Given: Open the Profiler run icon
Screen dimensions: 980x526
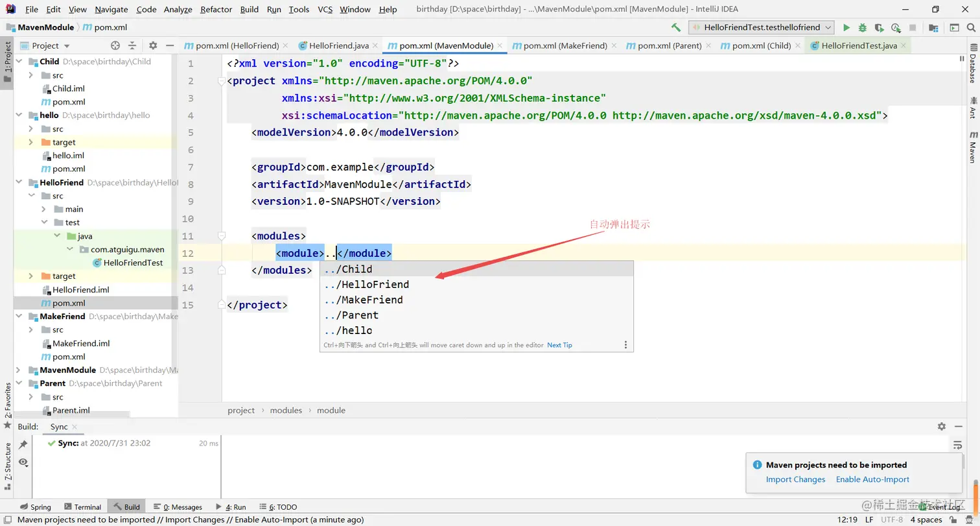Looking at the screenshot, I should point(896,28).
